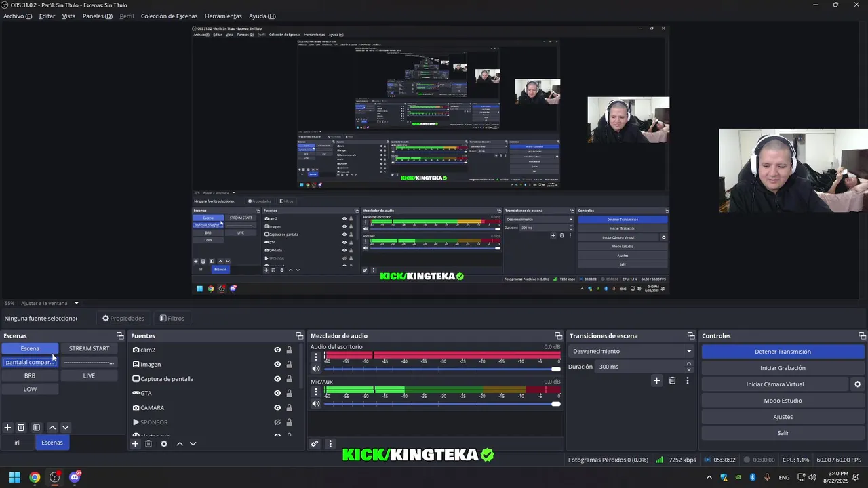
Task: Undock the Fuentes panel
Action: (300, 335)
